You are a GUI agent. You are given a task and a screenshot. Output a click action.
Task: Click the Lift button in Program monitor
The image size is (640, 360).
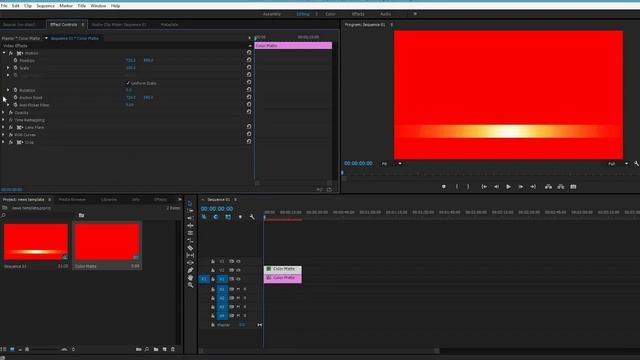pos(548,187)
